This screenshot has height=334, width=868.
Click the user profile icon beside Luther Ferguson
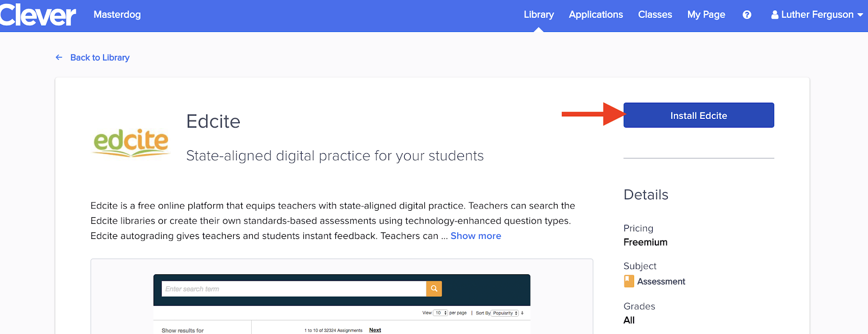point(775,15)
